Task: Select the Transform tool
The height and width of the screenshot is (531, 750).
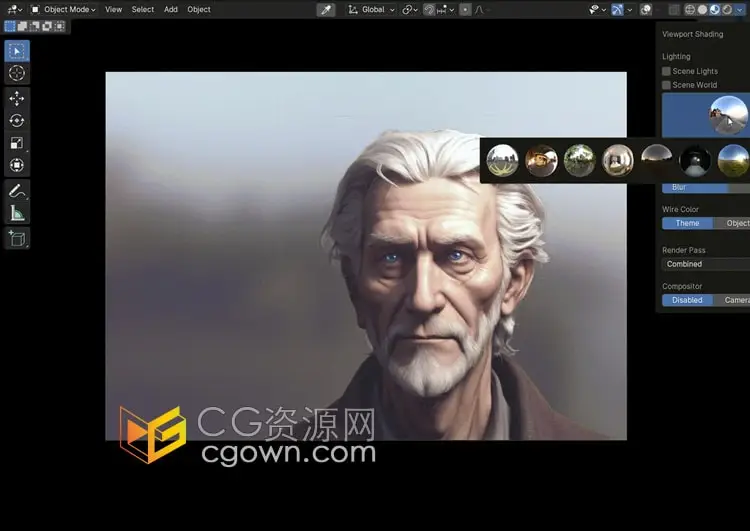Action: (x=17, y=165)
